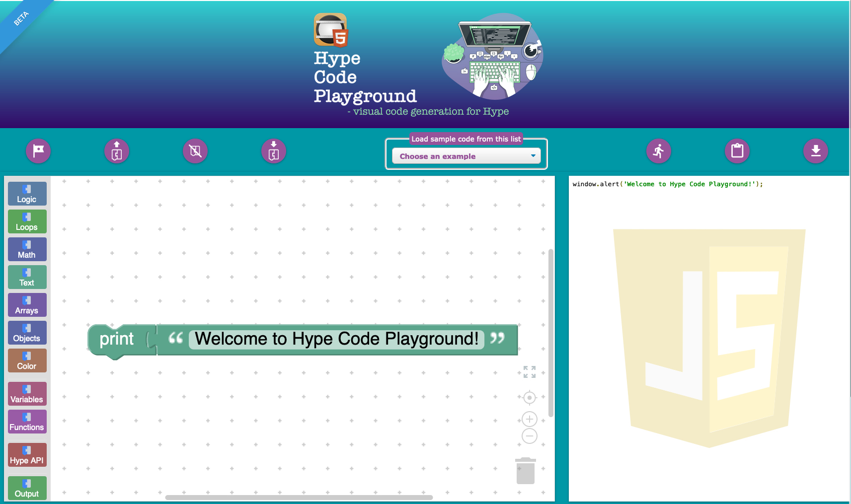
Task: Zoom out of the workspace with the minus control
Action: point(529,436)
